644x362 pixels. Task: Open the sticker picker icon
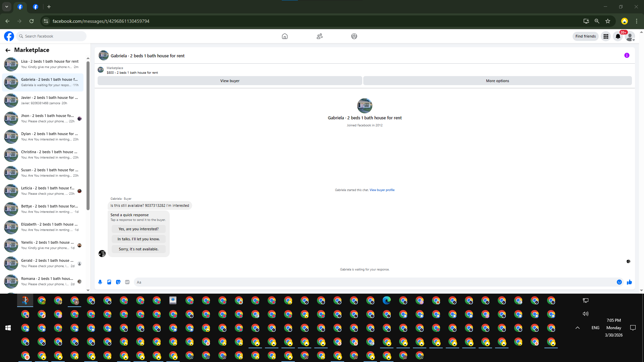pos(118,282)
